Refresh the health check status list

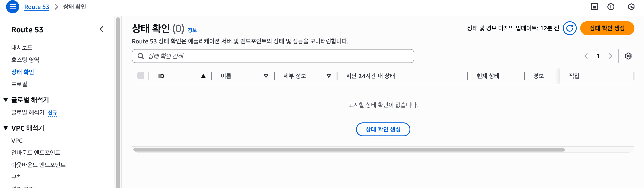[570, 28]
